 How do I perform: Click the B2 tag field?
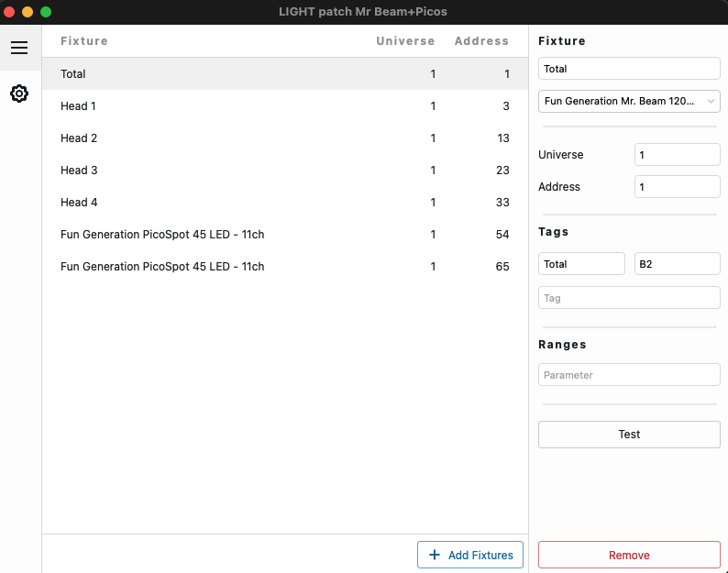click(677, 264)
